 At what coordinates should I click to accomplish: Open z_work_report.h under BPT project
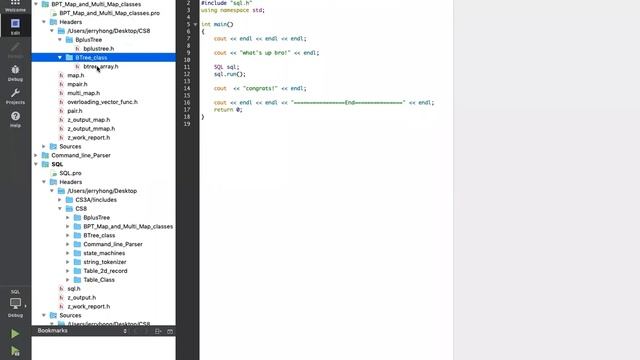click(x=89, y=138)
